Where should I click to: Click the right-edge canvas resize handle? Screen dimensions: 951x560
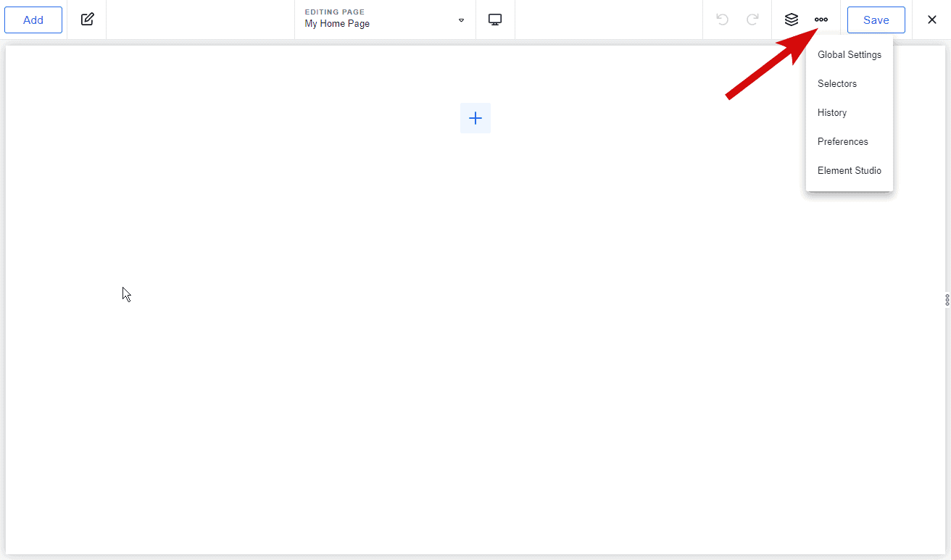coord(947,300)
